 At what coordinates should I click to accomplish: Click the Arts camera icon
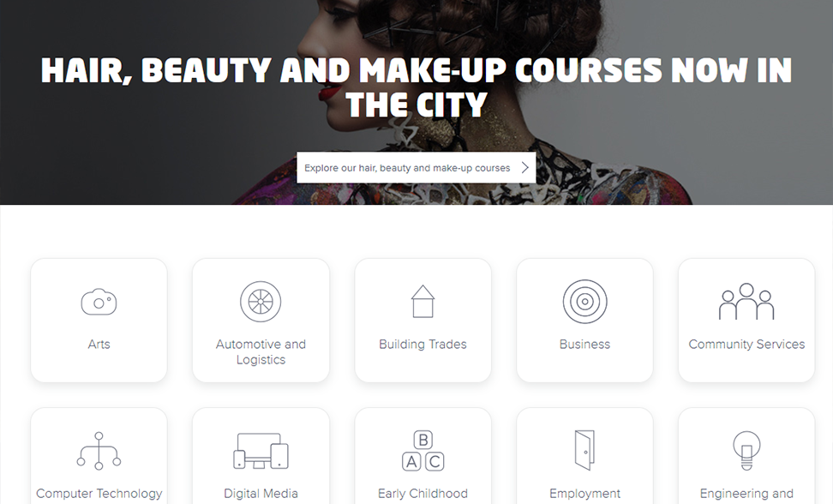click(x=99, y=302)
